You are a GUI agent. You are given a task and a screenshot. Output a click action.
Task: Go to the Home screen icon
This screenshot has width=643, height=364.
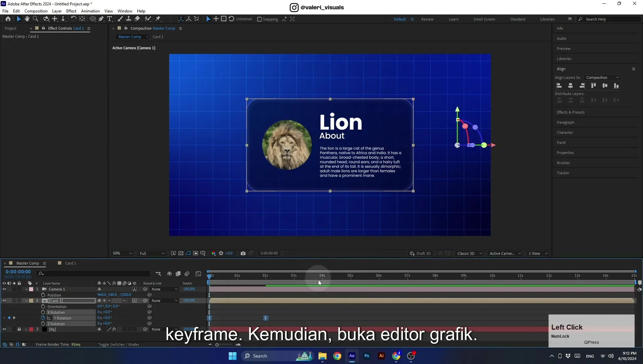pos(8,19)
